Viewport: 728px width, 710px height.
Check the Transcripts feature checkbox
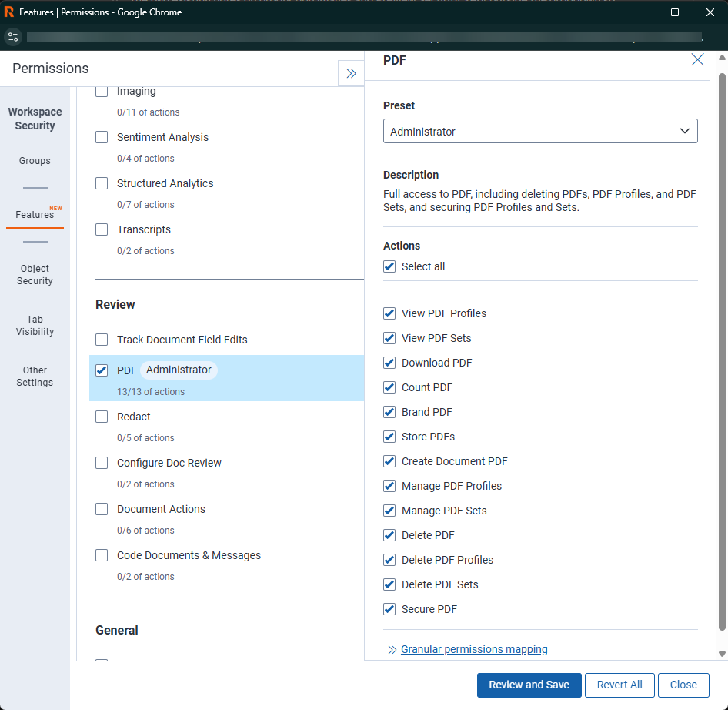(x=102, y=229)
